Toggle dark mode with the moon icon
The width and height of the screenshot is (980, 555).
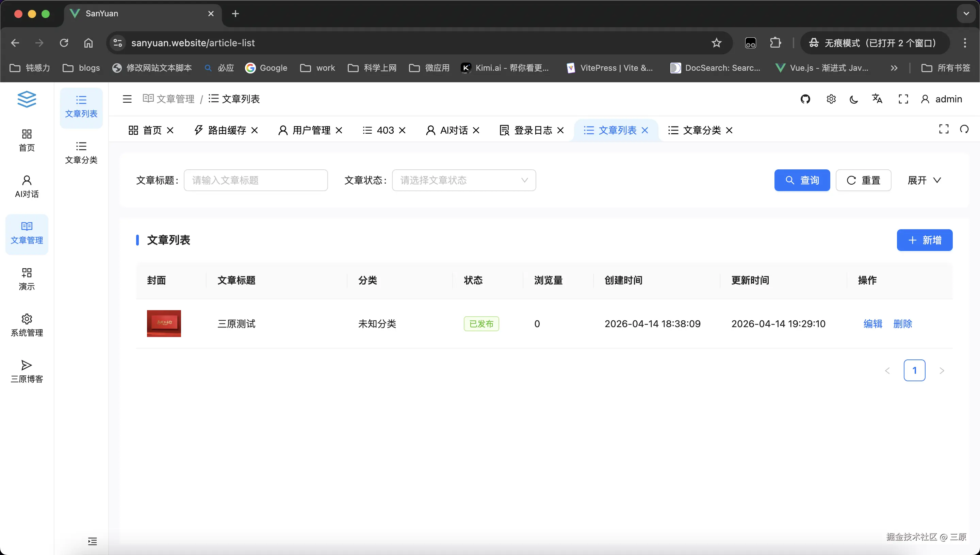point(853,99)
